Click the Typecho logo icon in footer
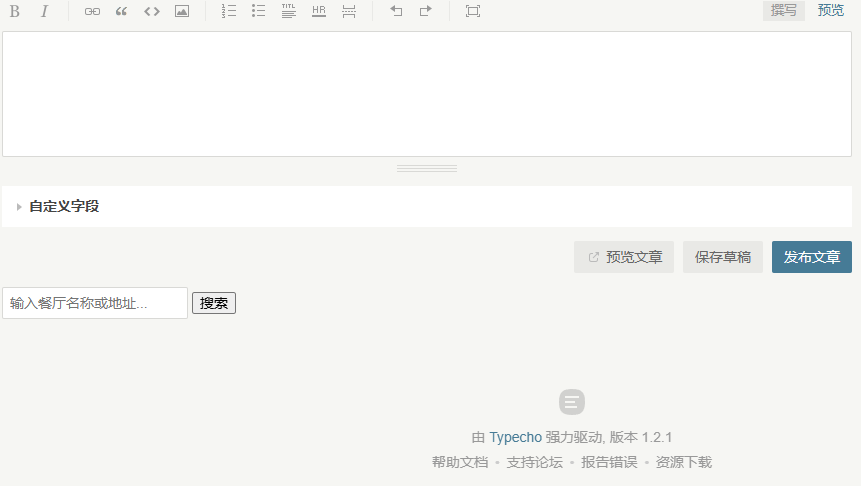The image size is (861, 486). tap(572, 402)
